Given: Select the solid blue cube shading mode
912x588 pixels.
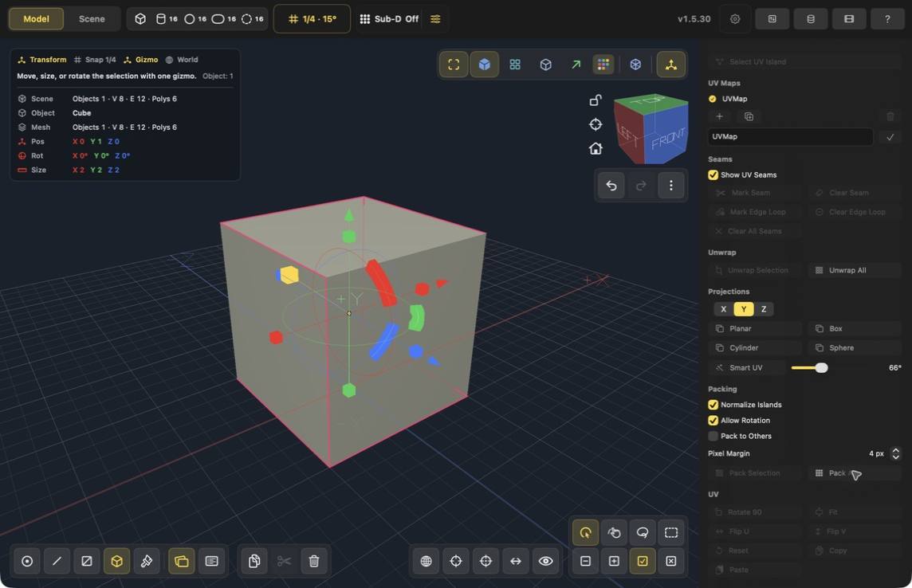Looking at the screenshot, I should 484,65.
